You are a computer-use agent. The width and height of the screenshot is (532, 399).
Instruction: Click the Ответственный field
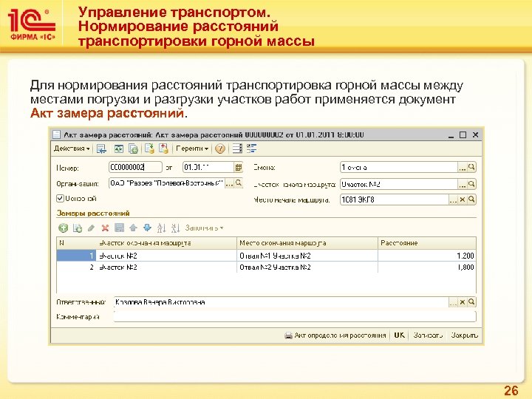[x=281, y=302]
